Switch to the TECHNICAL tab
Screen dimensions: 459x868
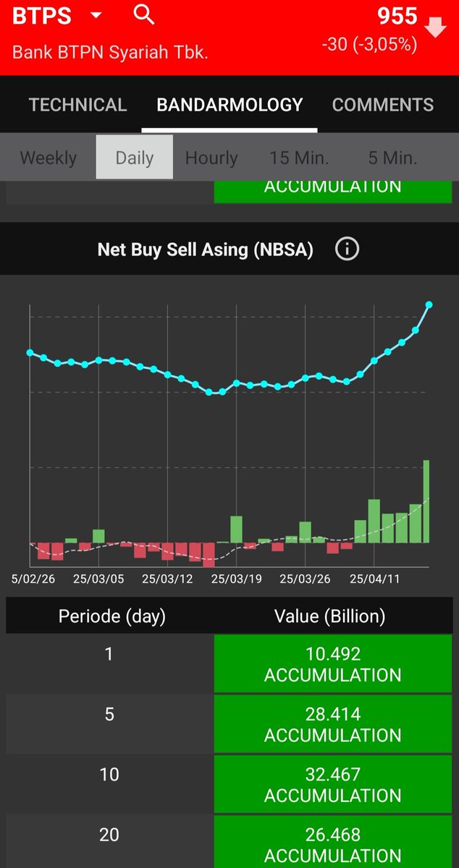(x=77, y=104)
